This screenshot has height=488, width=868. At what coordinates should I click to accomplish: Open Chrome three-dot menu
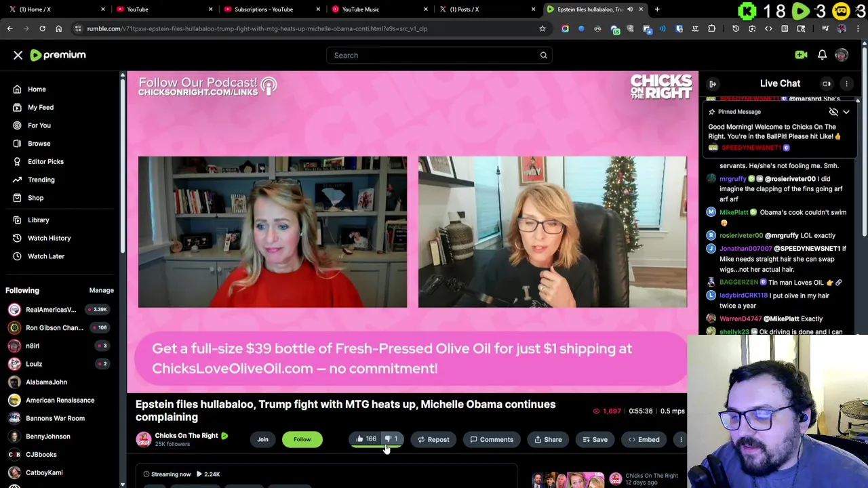point(859,28)
